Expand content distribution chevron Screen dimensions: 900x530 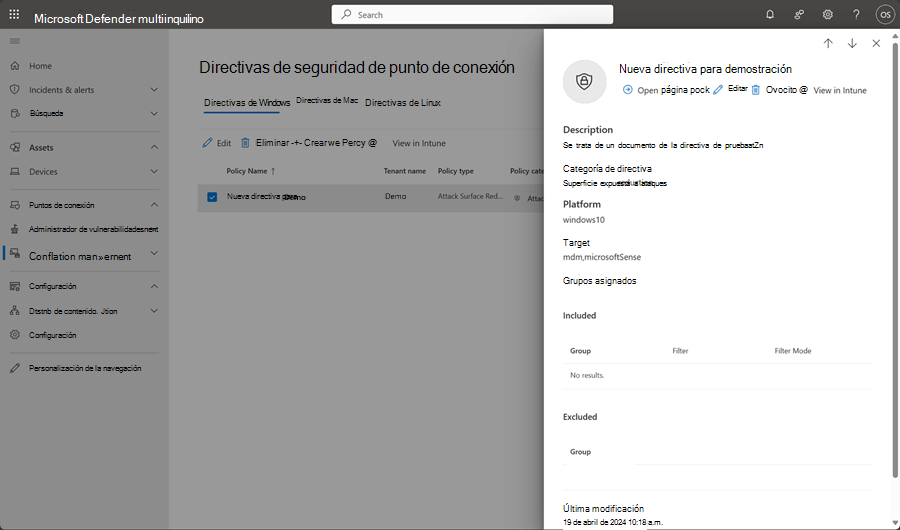coord(154,311)
